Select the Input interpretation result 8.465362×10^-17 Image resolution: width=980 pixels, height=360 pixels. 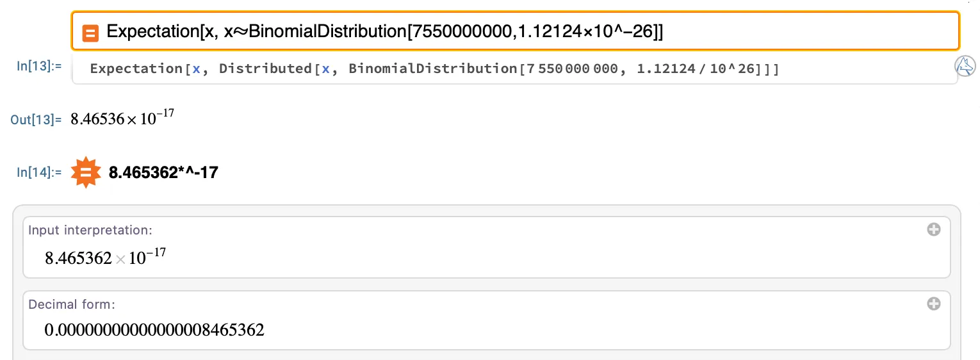(x=106, y=257)
